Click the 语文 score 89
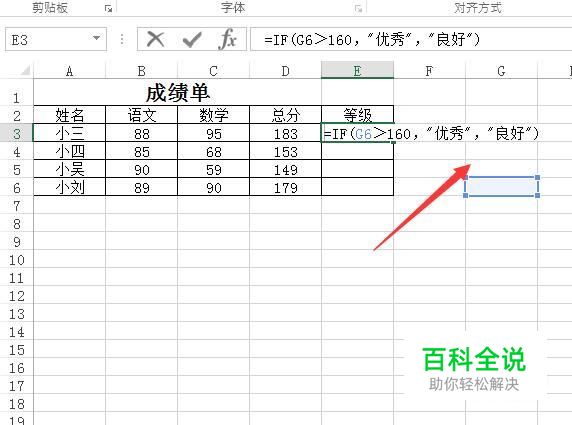572x425 pixels. (x=141, y=187)
